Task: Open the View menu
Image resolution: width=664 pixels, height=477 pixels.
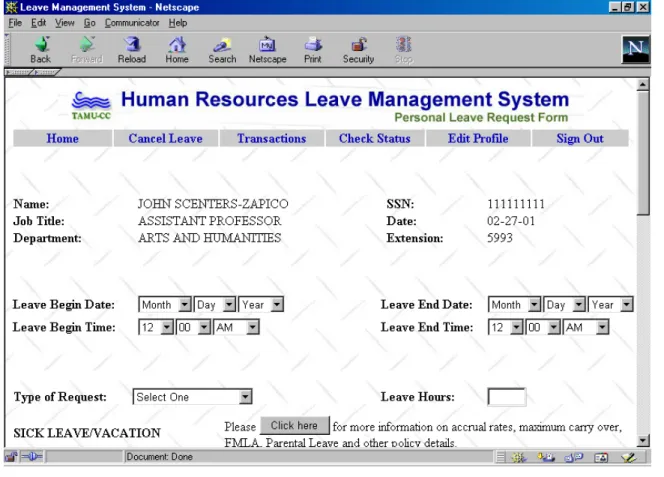Action: 64,23
